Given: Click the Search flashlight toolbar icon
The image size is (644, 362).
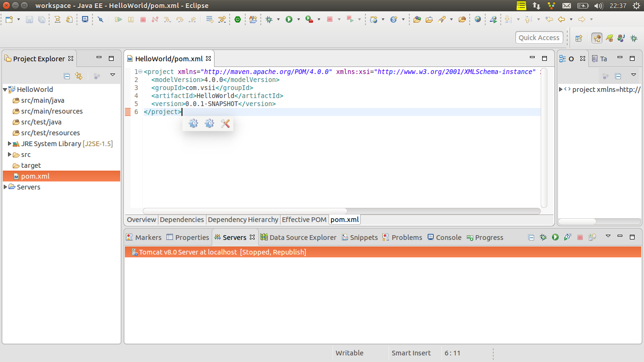Looking at the screenshot, I should pos(442,19).
